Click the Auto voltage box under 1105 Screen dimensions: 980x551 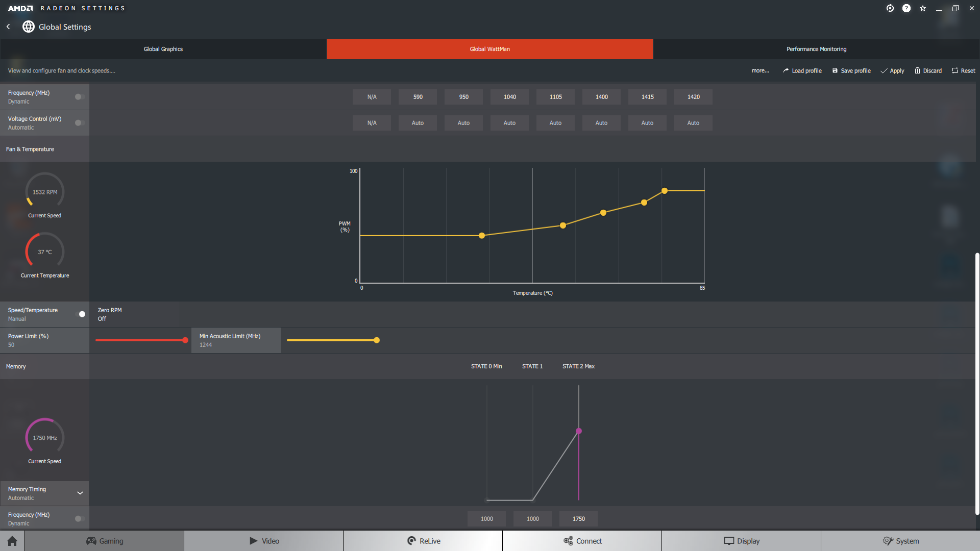pyautogui.click(x=555, y=123)
